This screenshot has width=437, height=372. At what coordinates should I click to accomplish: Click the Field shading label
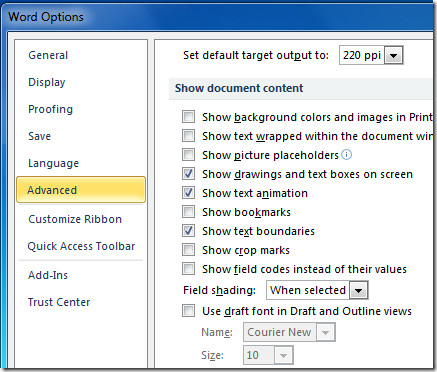219,290
